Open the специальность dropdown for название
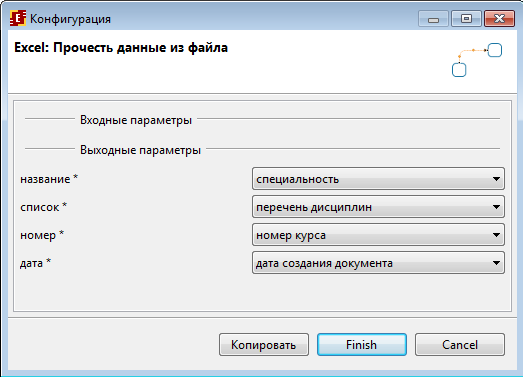 378,179
